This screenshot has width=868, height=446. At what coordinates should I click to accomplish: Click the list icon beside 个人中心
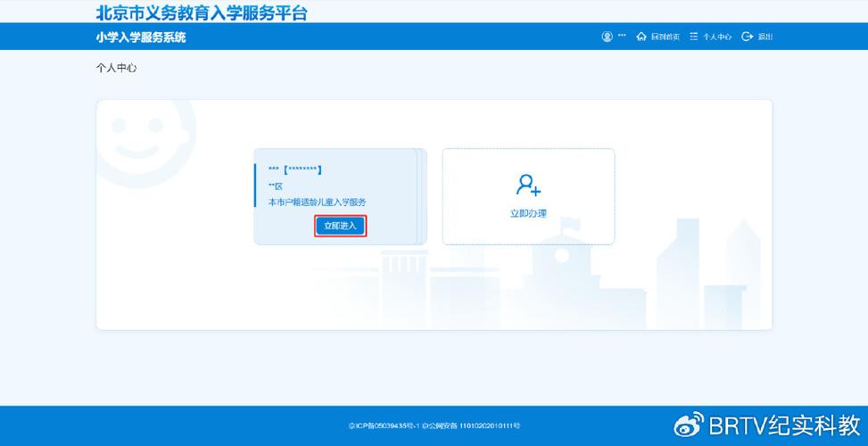click(693, 37)
